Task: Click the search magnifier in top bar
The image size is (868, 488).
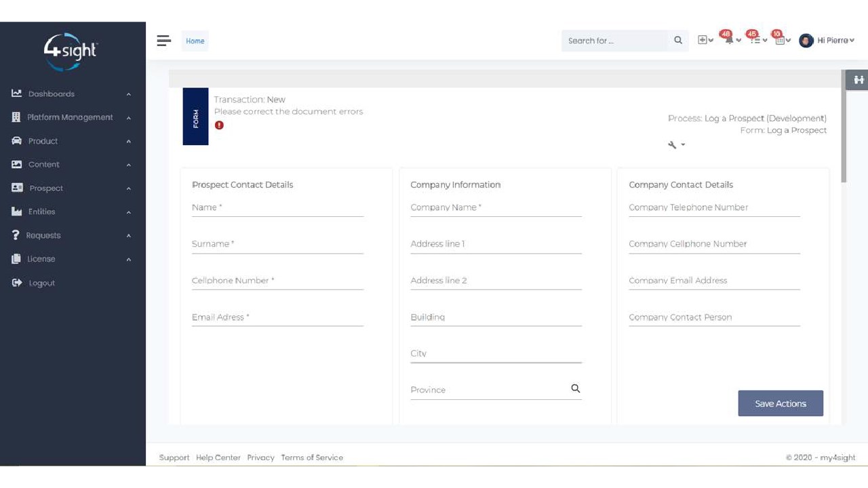Action: click(678, 41)
